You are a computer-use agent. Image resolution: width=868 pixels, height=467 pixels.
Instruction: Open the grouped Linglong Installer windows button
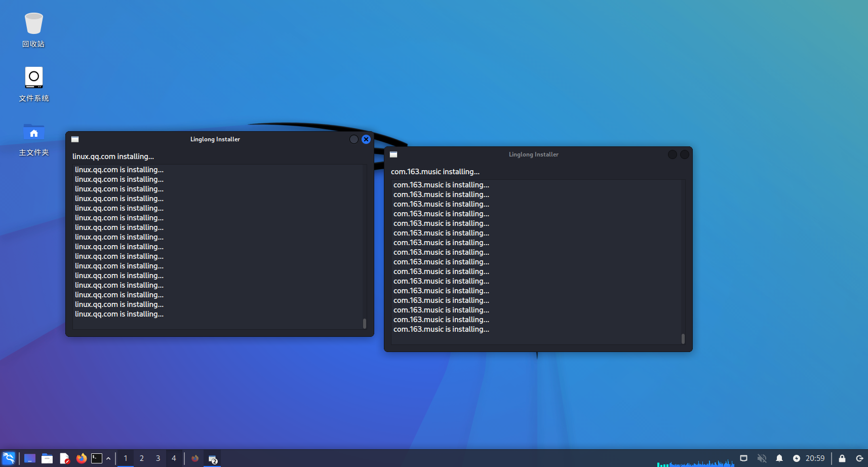(x=213, y=459)
